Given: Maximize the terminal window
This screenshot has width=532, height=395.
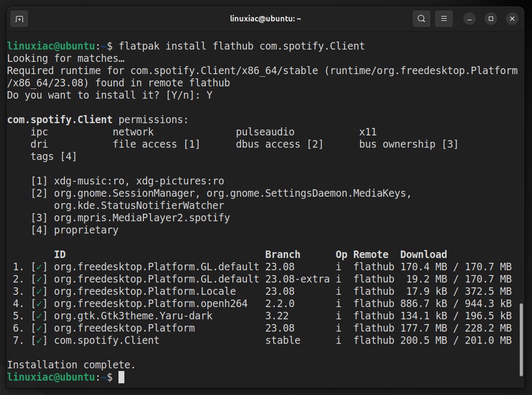Looking at the screenshot, I should pyautogui.click(x=490, y=19).
